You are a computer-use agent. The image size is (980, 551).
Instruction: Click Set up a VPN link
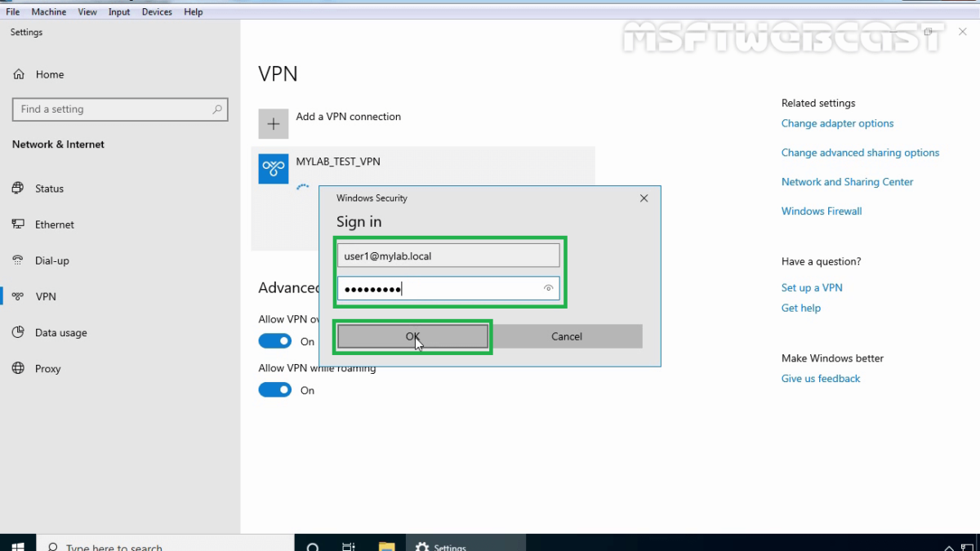pos(812,288)
